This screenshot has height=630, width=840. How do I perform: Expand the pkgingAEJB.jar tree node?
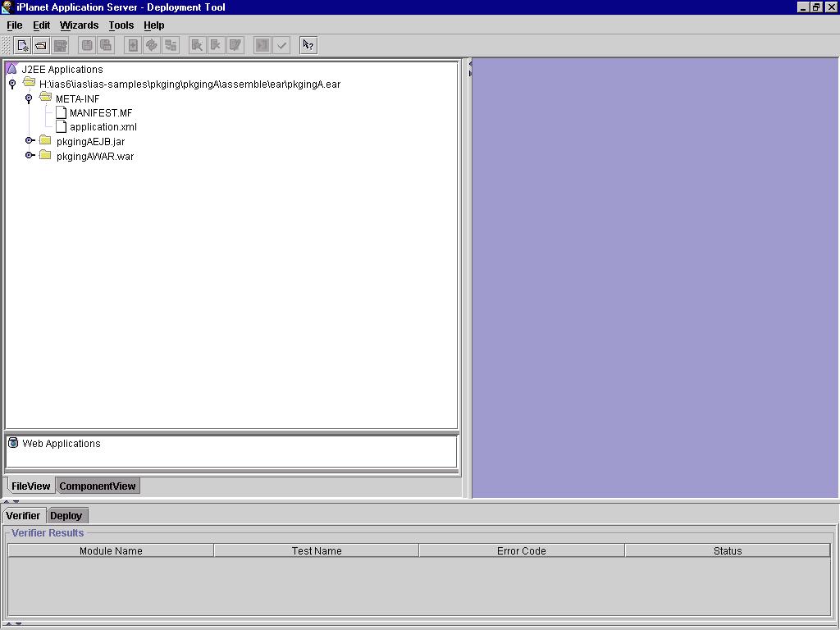30,141
